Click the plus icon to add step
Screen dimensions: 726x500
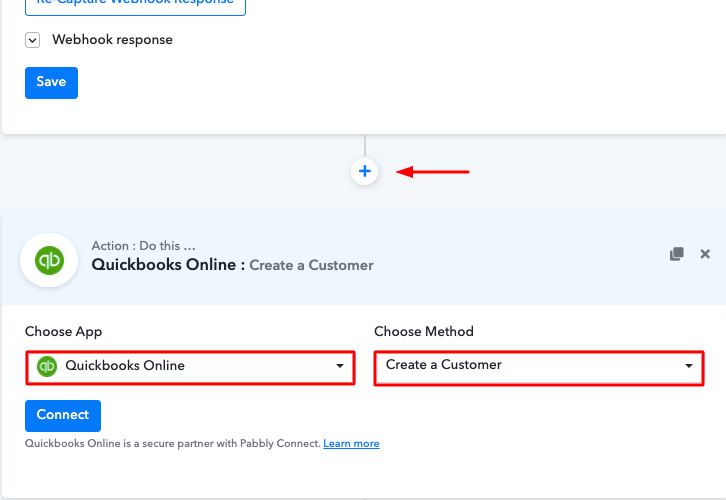[x=364, y=171]
